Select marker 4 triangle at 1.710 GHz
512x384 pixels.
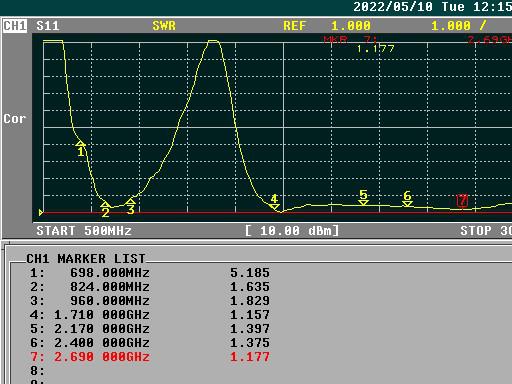[x=274, y=207]
